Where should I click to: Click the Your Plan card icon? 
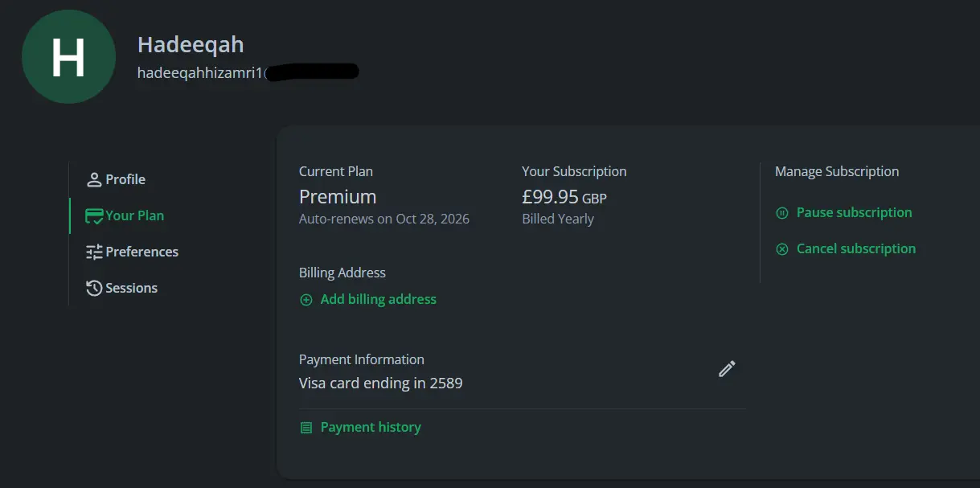[x=94, y=215]
